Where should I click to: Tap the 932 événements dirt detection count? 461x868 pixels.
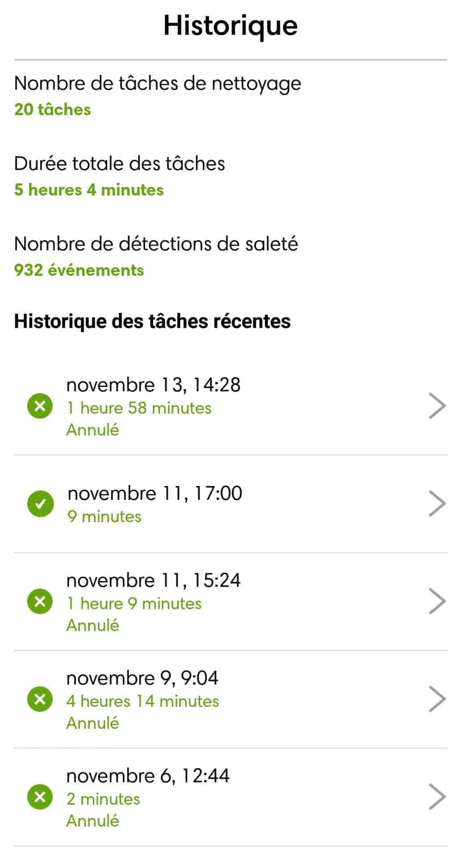pyautogui.click(x=79, y=270)
